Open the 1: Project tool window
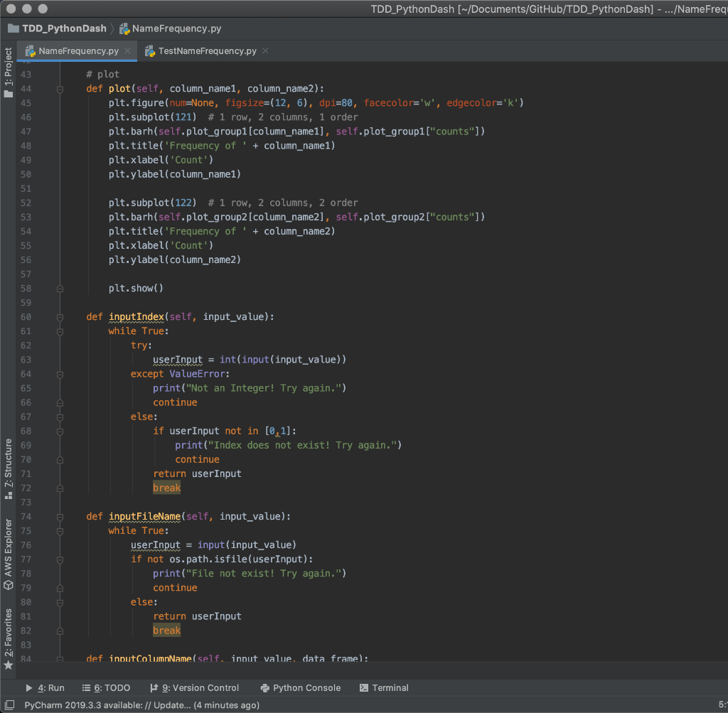 [9, 72]
